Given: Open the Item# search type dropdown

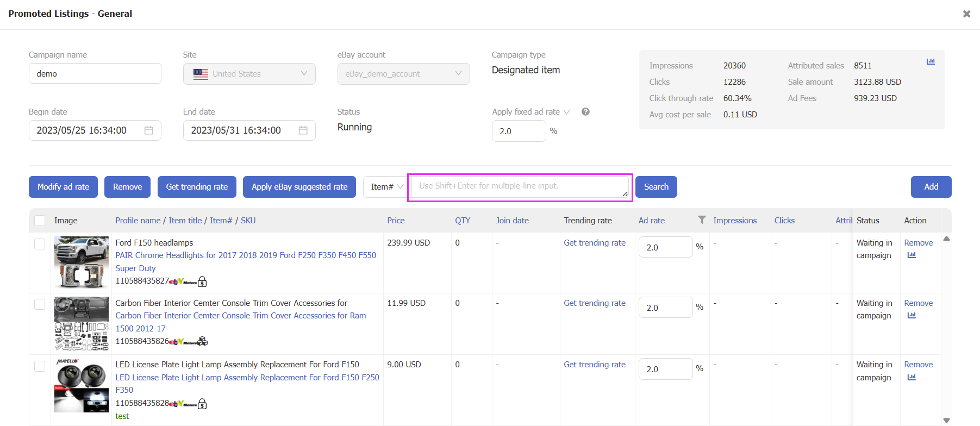Looking at the screenshot, I should 386,187.
